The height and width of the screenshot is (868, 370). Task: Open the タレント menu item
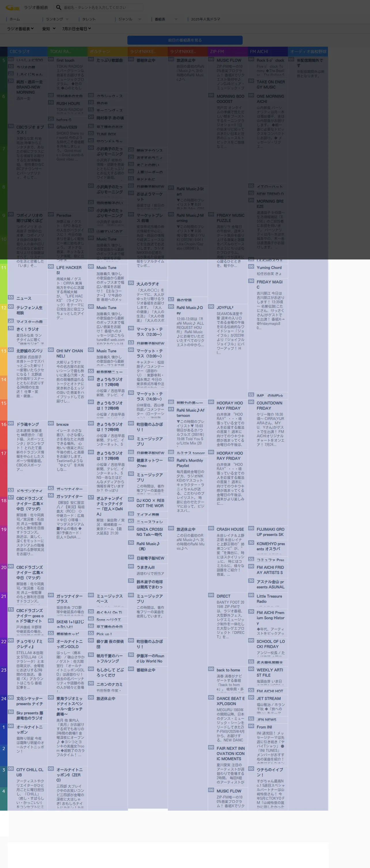coord(89,19)
